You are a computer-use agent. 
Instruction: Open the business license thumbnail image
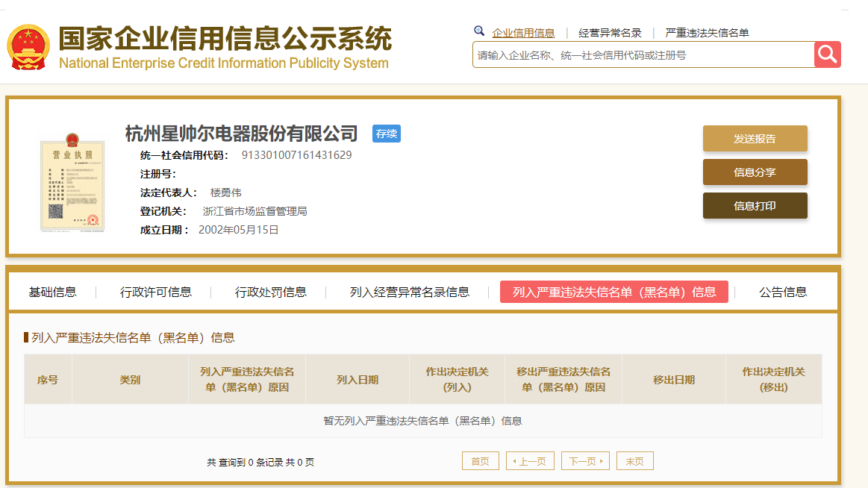[72, 182]
